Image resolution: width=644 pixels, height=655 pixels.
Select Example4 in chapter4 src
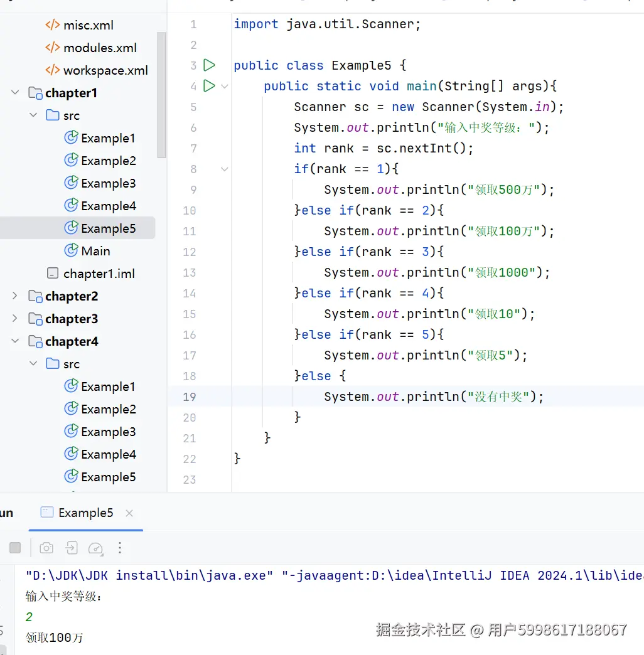pos(100,454)
